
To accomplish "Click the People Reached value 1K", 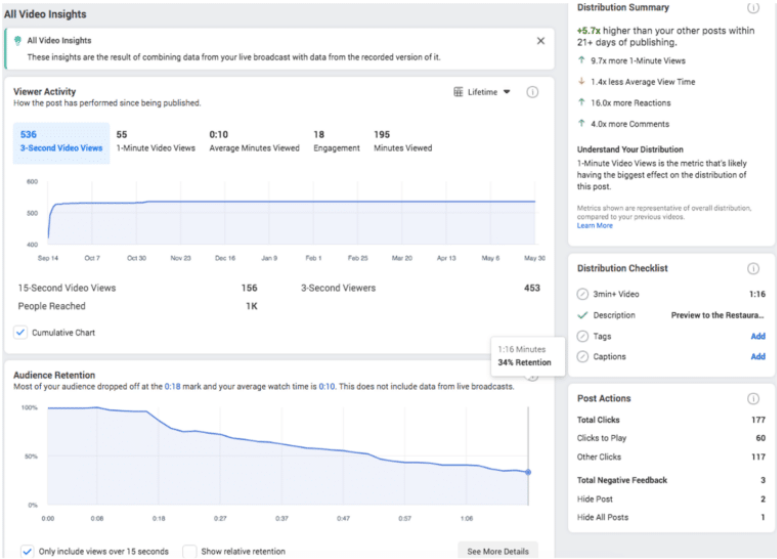I will tap(252, 306).
